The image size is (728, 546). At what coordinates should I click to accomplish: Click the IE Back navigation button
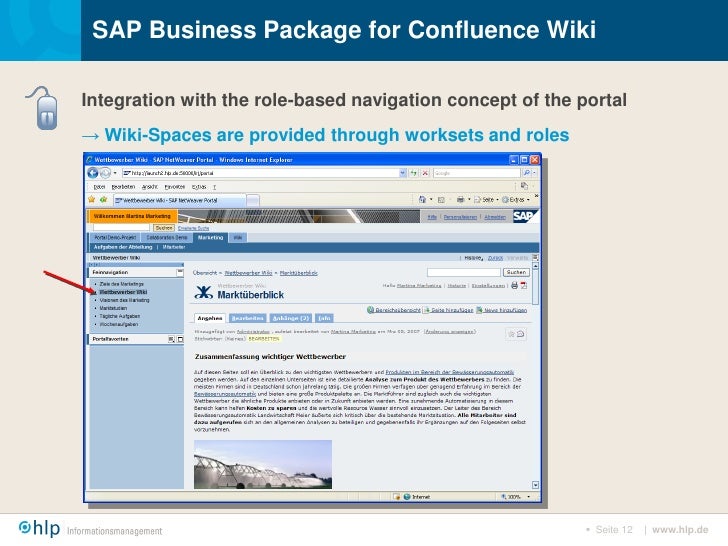(93, 173)
